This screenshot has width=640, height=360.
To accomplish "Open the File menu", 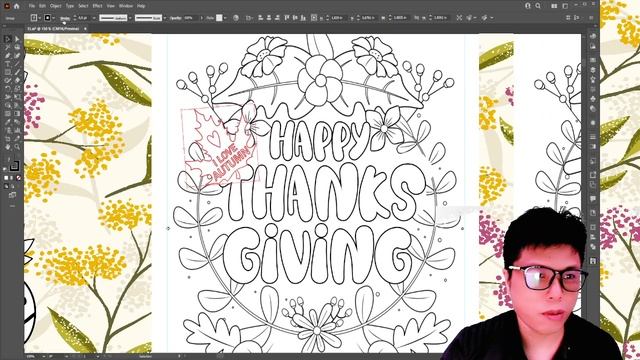I will point(32,6).
